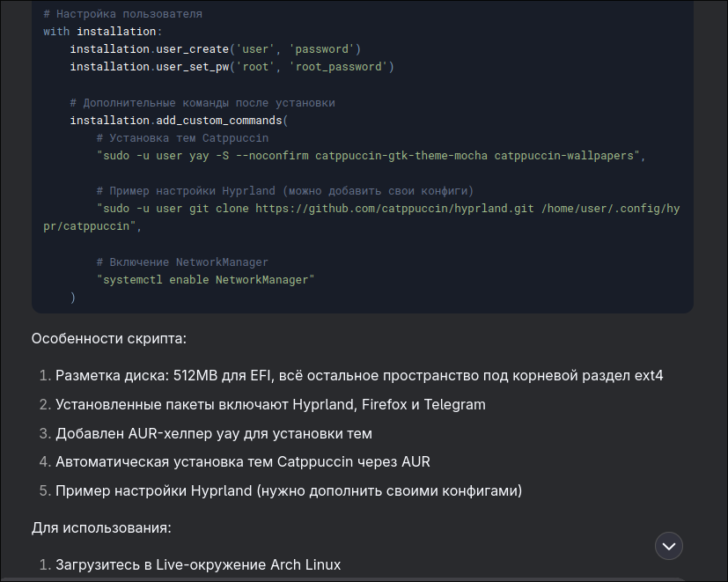Image resolution: width=728 pixels, height=582 pixels.
Task: Click the "# Установка тем Catppuccin" comment
Action: (x=182, y=138)
